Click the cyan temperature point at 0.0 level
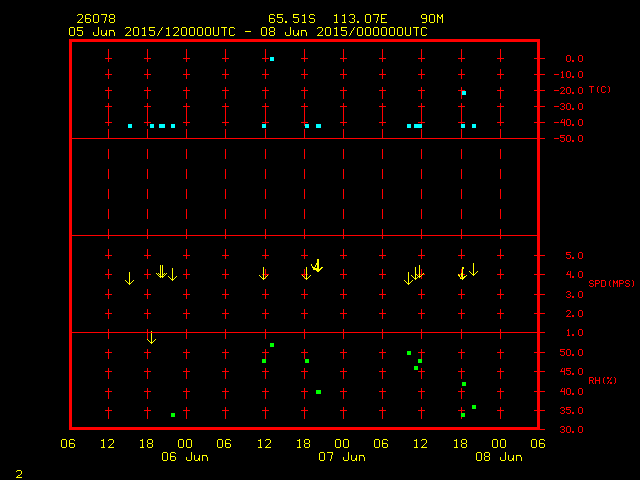640x480 pixels. (271, 59)
